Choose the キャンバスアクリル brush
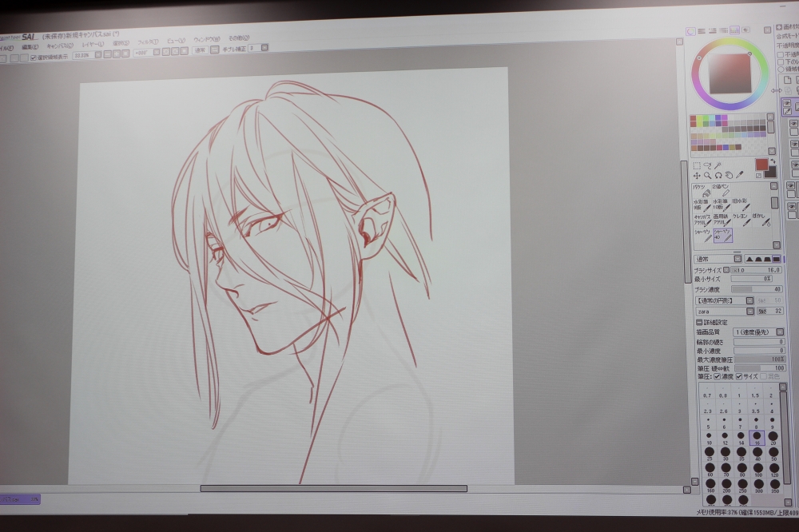This screenshot has height=532, width=799. coord(702,220)
